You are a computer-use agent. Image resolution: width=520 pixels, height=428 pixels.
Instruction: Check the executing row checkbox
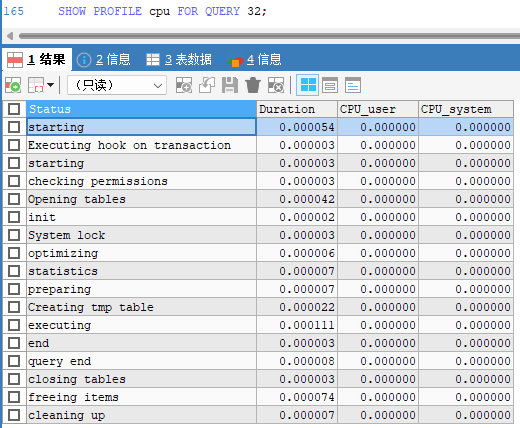coord(14,325)
